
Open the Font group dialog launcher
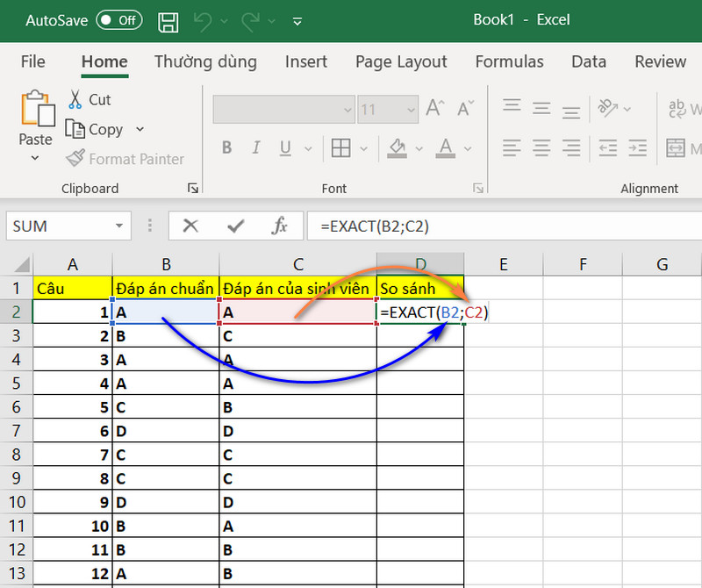point(478,188)
